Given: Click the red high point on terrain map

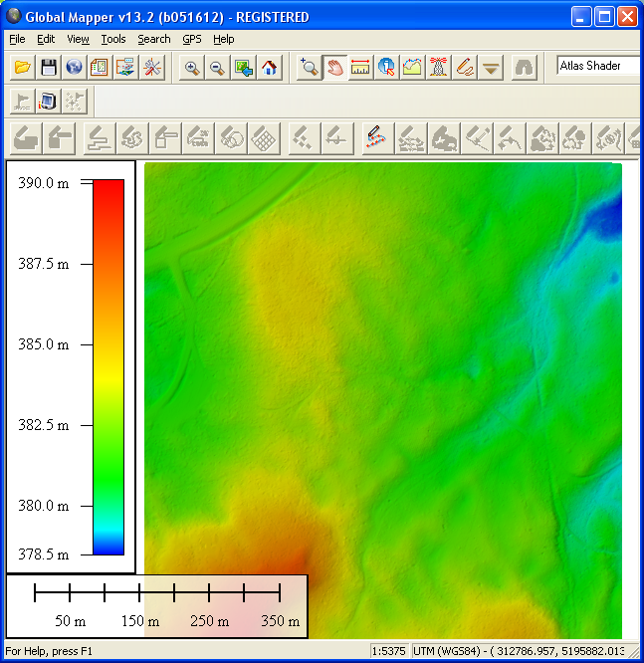Looking at the screenshot, I should pos(298,560).
